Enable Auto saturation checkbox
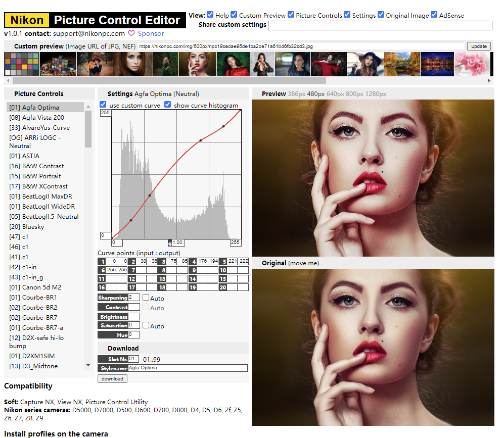 (x=146, y=325)
